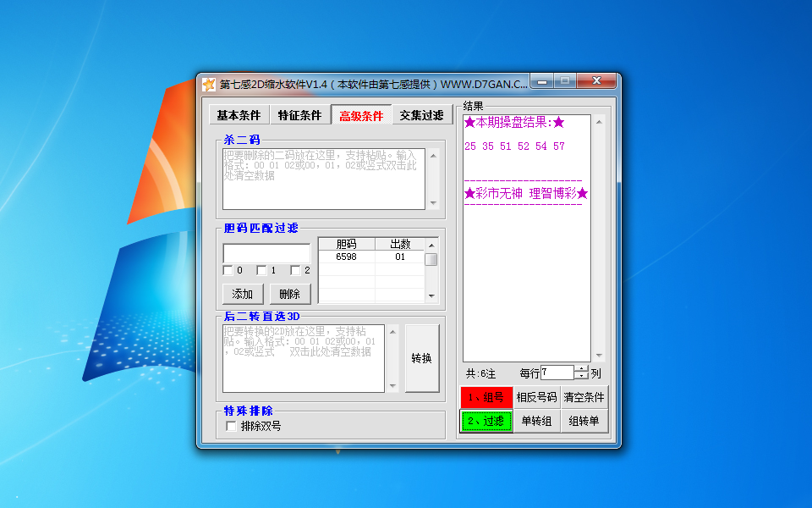The image size is (812, 508).
Task: Select the 6598 table cell
Action: pyautogui.click(x=347, y=257)
